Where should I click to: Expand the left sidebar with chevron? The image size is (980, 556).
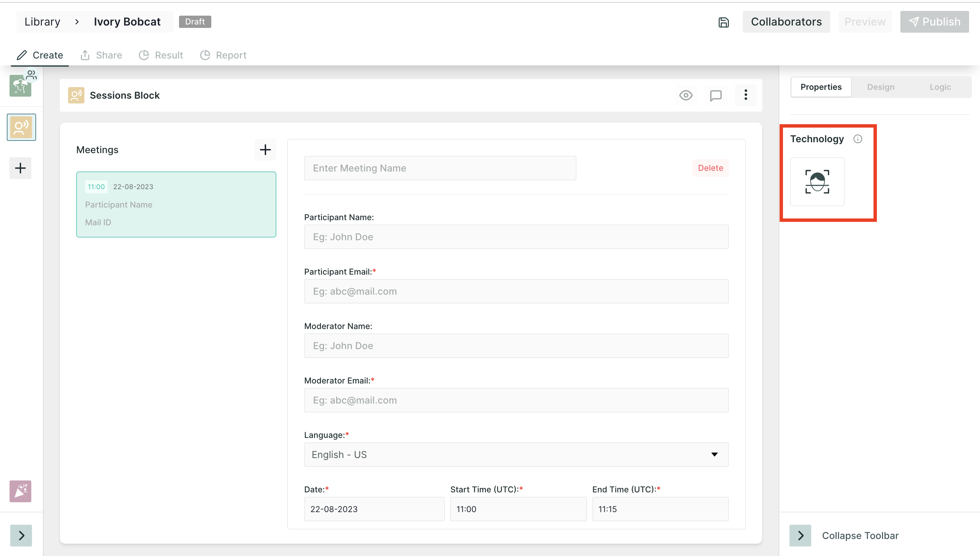tap(21, 535)
